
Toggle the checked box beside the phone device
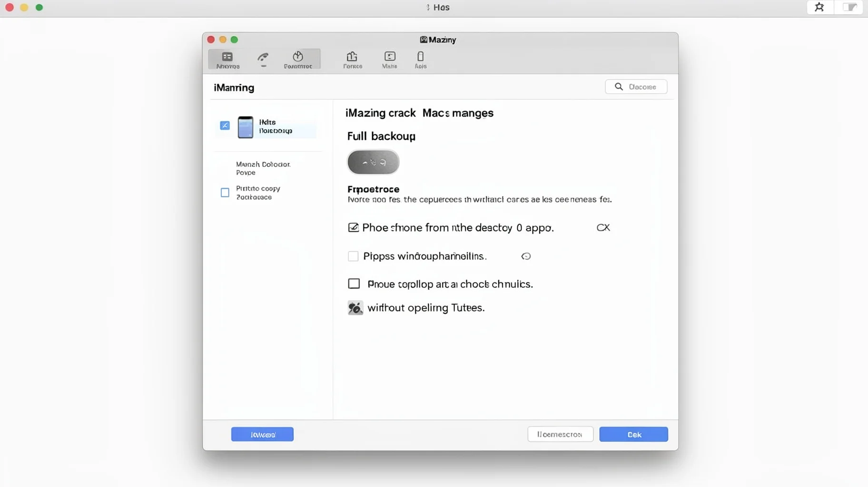click(225, 126)
